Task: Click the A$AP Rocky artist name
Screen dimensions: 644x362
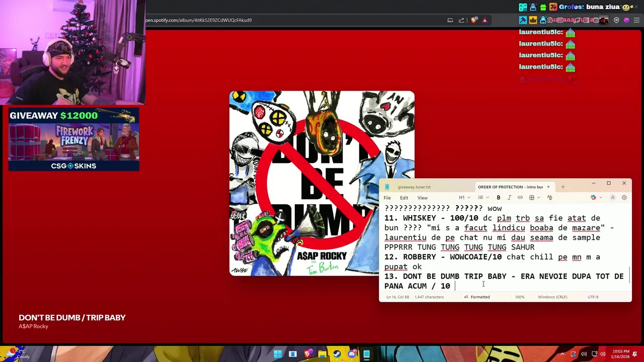Action: (33, 326)
